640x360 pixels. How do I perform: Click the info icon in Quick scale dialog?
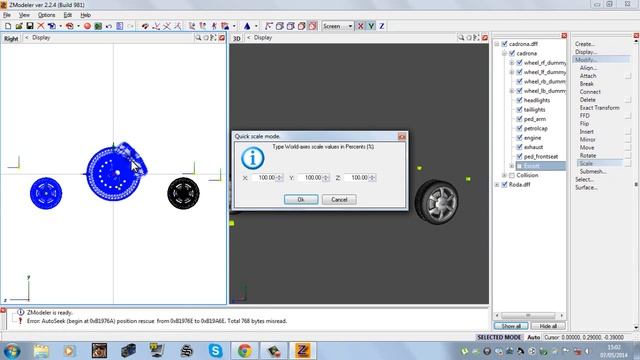[253, 158]
